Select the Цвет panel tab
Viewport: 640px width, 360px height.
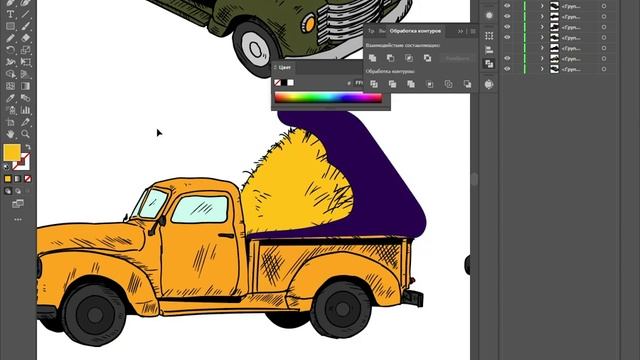(284, 67)
